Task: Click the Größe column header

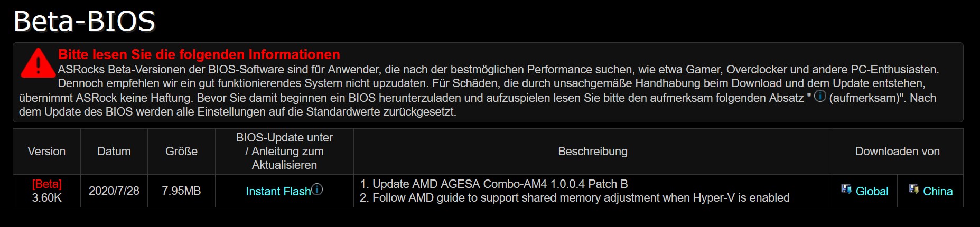Action: (x=181, y=152)
